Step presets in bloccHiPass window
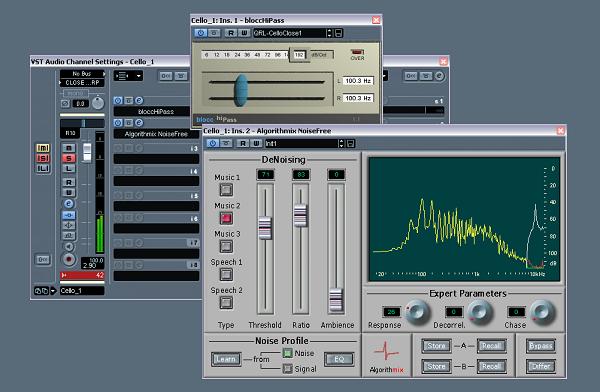 coord(329,33)
